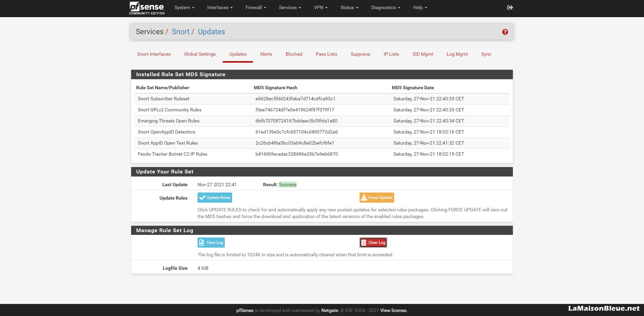Select hash f0ee746734df7e0e419624f87f379f17
This screenshot has height=316, width=644.
[x=295, y=110]
